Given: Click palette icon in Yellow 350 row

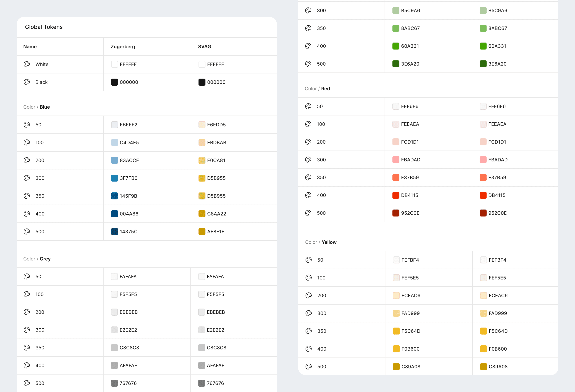Looking at the screenshot, I should [x=308, y=331].
